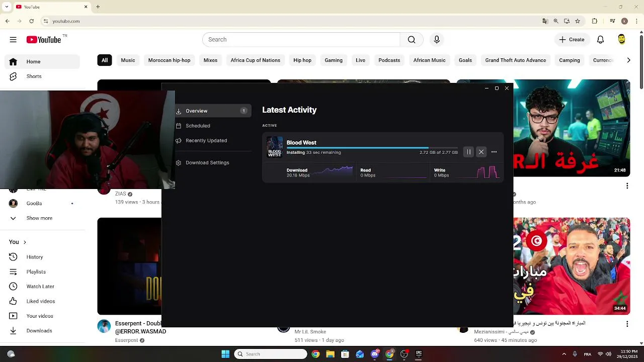Open File Explorer from taskbar
This screenshot has width=644, height=362.
pyautogui.click(x=330, y=354)
